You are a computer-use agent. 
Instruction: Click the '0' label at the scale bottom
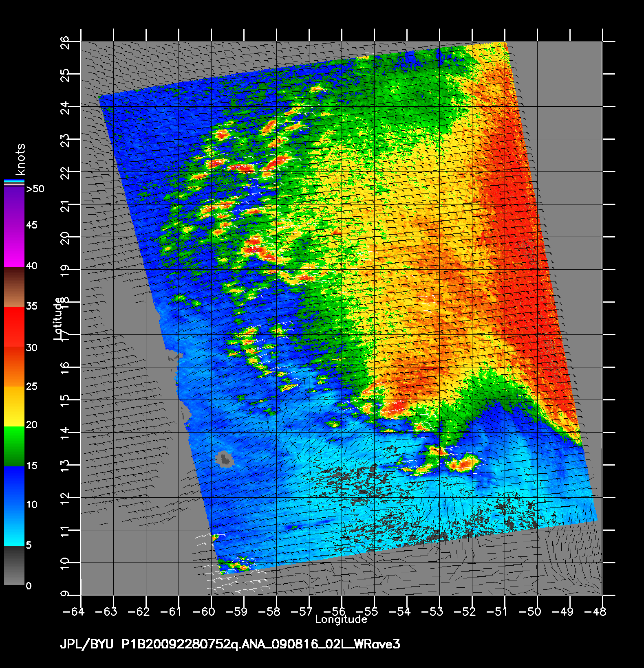(x=29, y=586)
